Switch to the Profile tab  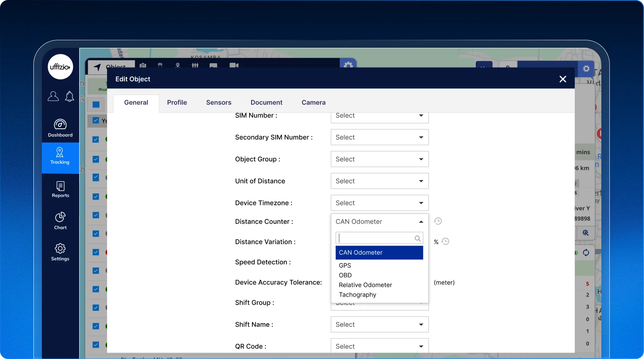click(x=177, y=103)
